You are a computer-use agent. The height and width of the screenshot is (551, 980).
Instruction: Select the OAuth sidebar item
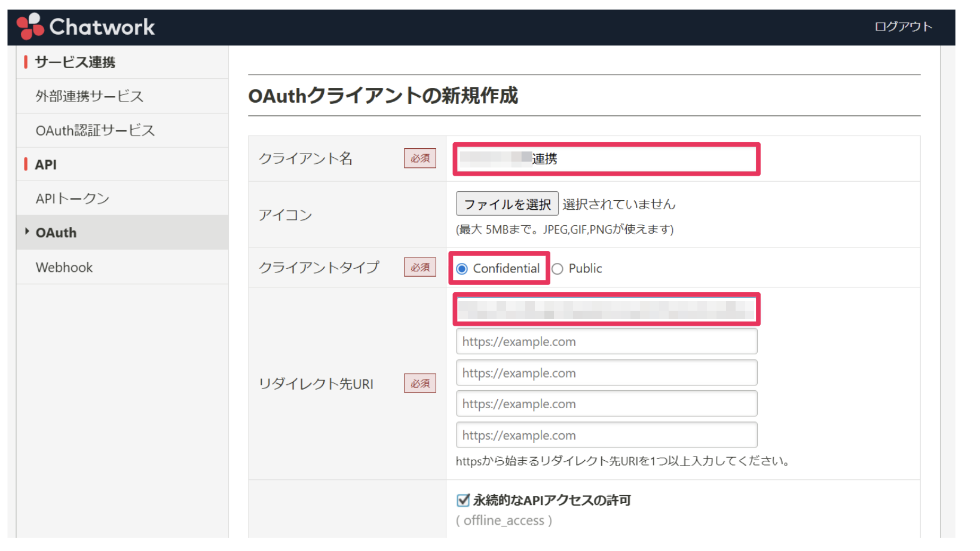pyautogui.click(x=122, y=232)
